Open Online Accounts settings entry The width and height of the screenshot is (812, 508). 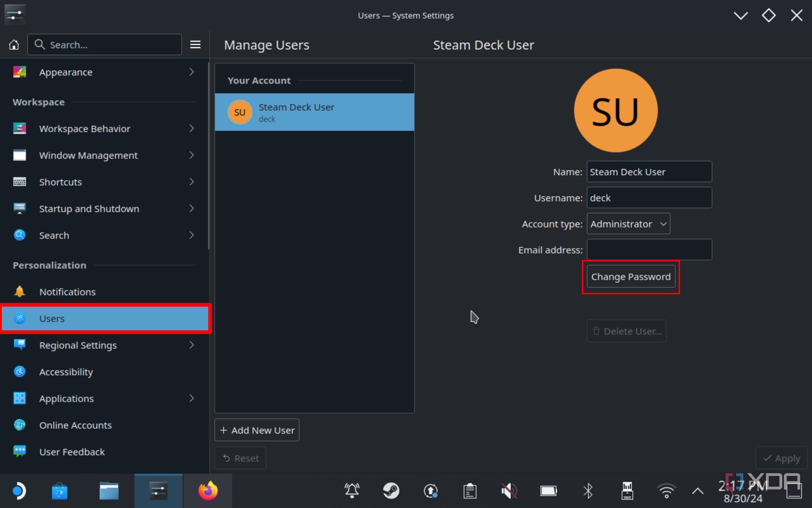click(105, 425)
